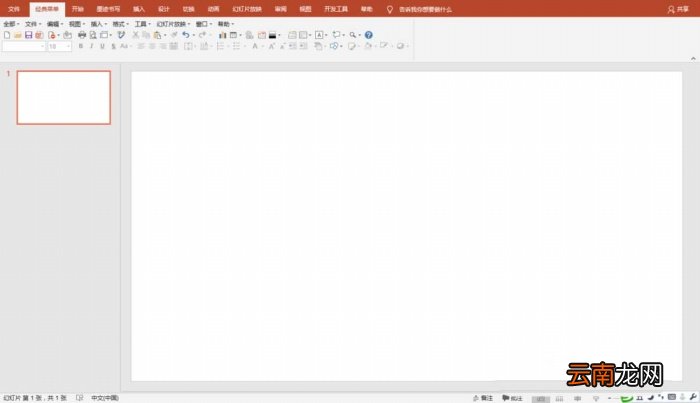Center align text

(x=152, y=46)
